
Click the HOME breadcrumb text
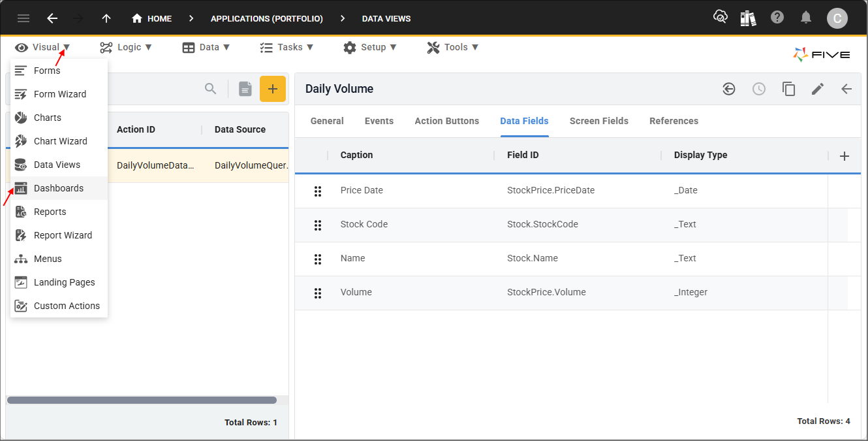point(159,18)
